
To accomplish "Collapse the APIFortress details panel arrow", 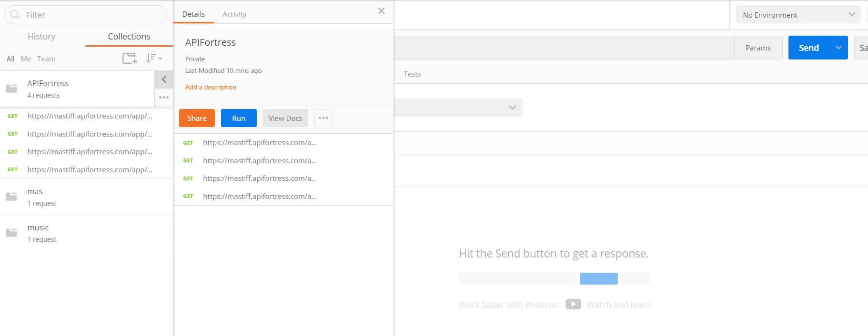I will (x=164, y=79).
